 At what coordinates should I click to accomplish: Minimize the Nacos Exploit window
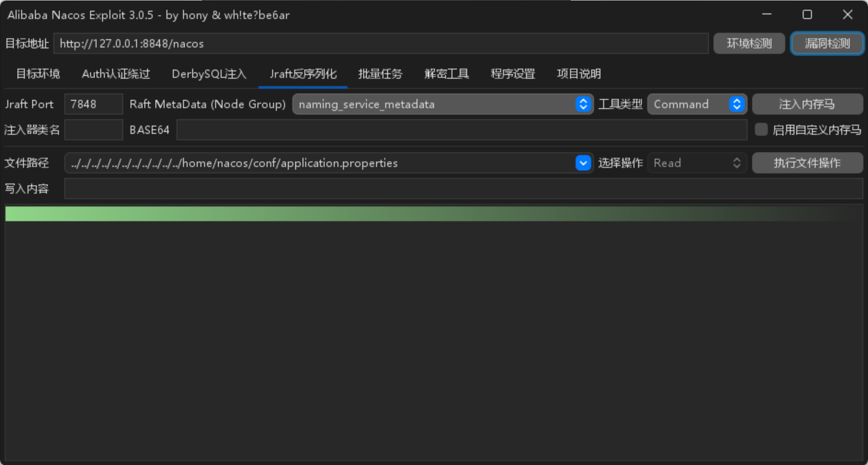click(767, 15)
